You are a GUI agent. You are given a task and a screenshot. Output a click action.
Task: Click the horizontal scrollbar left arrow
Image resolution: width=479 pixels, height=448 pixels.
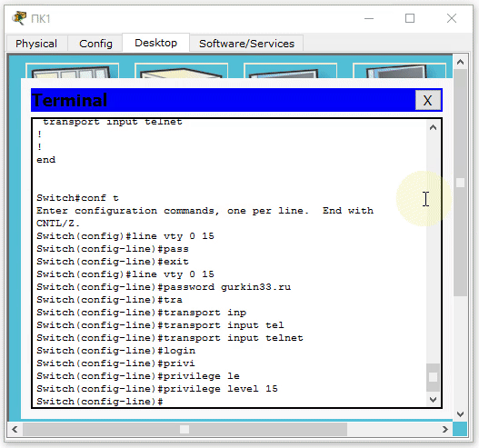click(15, 430)
